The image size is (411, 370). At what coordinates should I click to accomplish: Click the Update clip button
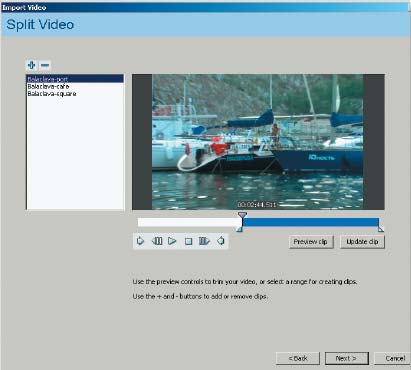pos(362,242)
